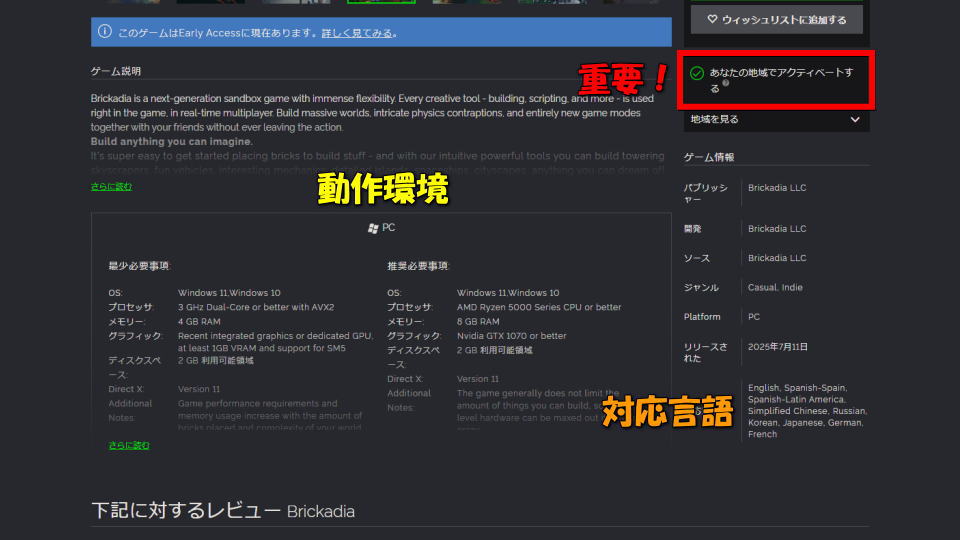Expand game description with さらに読む link
Image resolution: width=960 pixels, height=540 pixels.
(x=111, y=186)
